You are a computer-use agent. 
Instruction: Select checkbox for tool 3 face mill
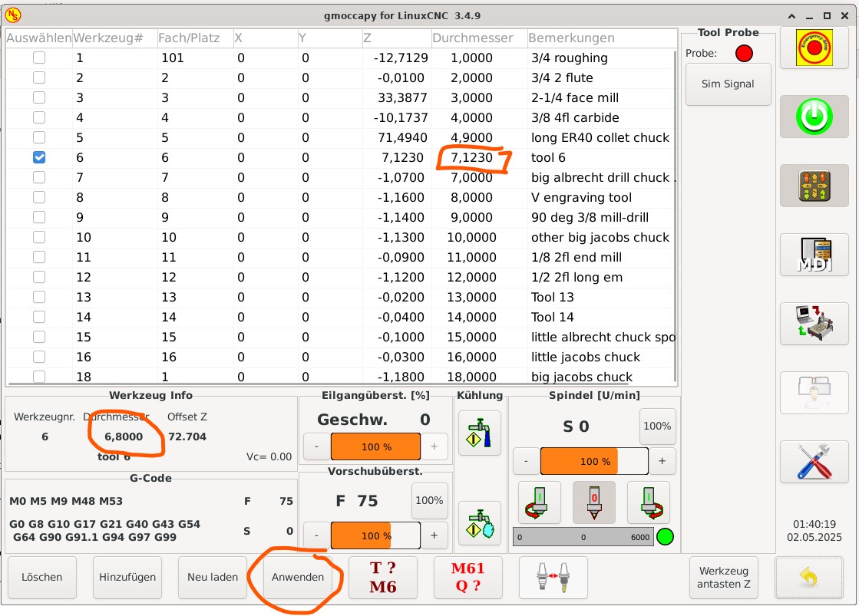point(39,97)
